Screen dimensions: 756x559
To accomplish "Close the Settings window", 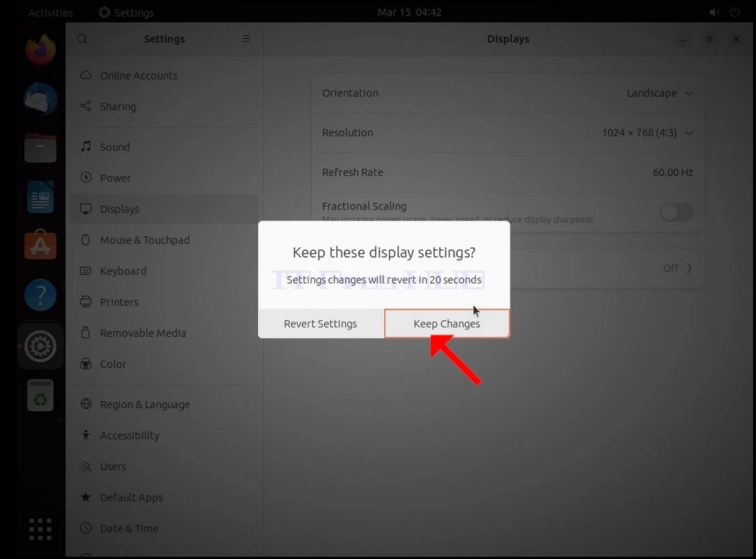I will coord(736,39).
